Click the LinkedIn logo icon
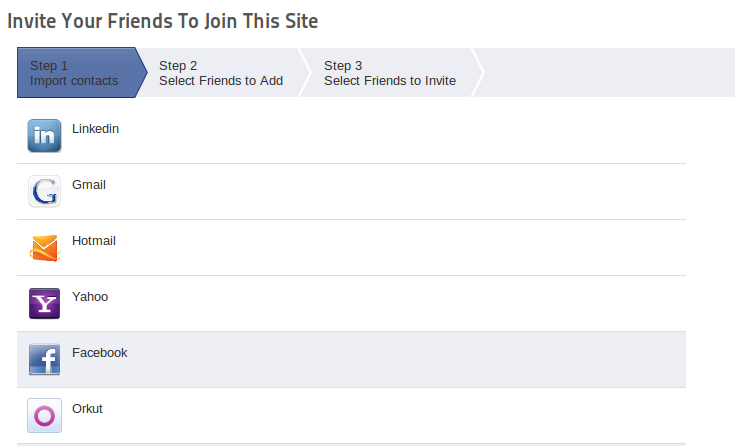 tap(44, 136)
